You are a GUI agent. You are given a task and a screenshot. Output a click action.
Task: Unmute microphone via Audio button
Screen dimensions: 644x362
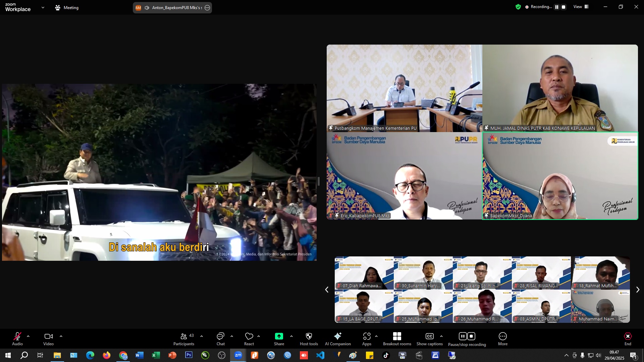tap(17, 339)
